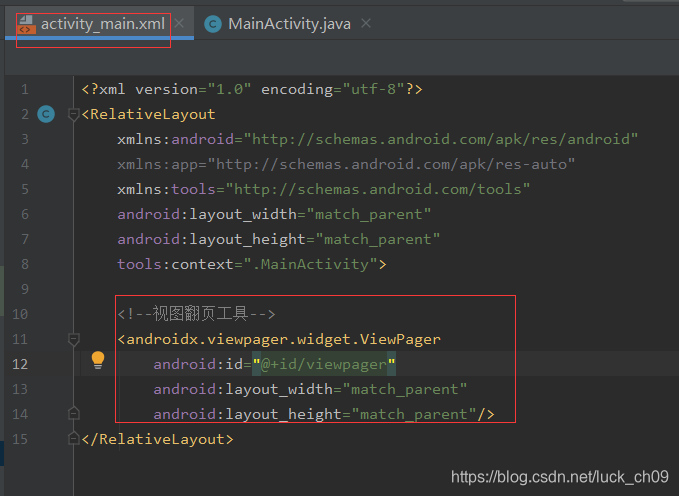
Task: Click the xmlns:app res-auto line
Action: coord(346,164)
